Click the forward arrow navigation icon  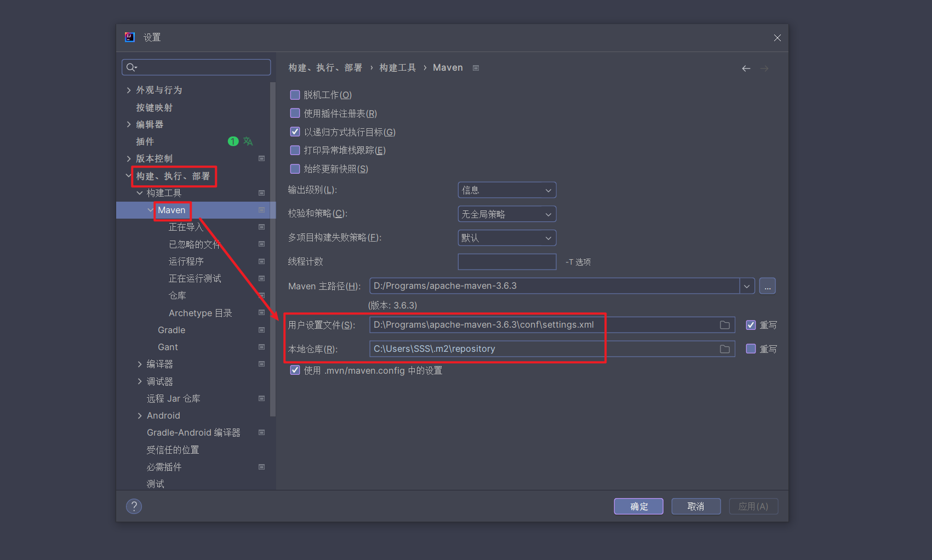tap(764, 68)
